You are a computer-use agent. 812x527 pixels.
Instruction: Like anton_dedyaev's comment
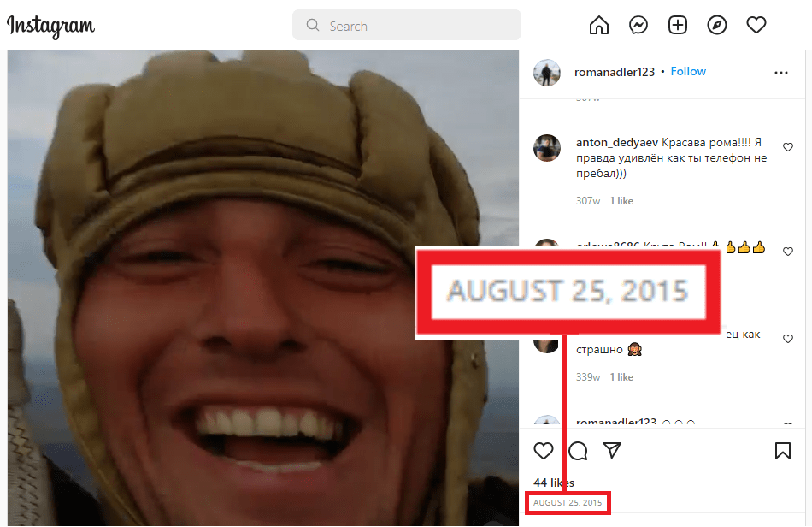[x=788, y=147]
